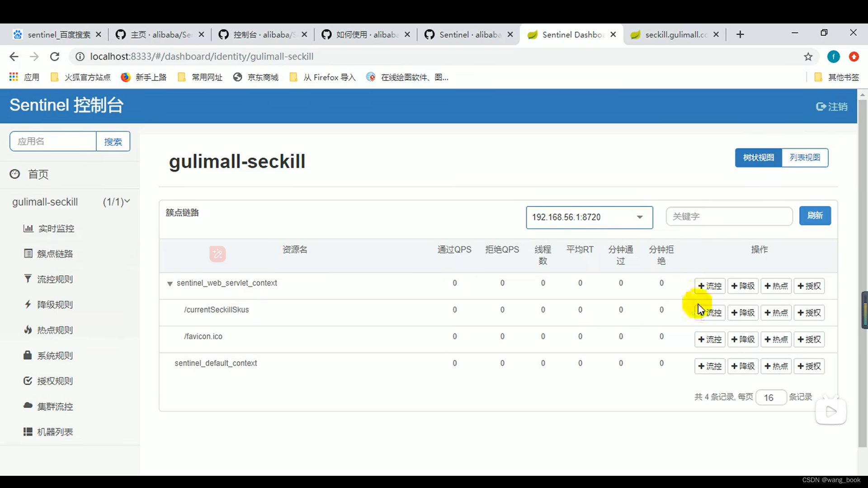Edit records-per-page field showing 16

click(771, 398)
